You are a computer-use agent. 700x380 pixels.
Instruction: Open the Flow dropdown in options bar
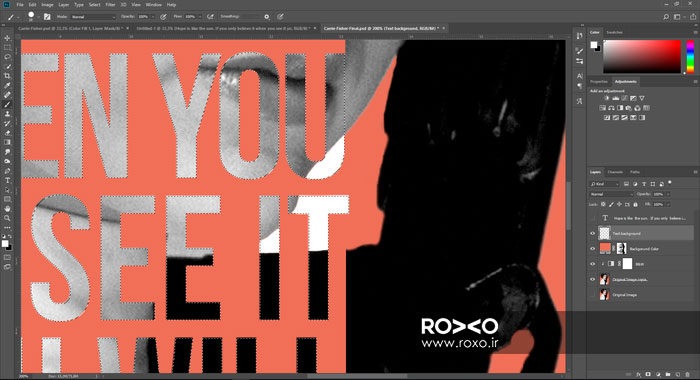pos(200,17)
